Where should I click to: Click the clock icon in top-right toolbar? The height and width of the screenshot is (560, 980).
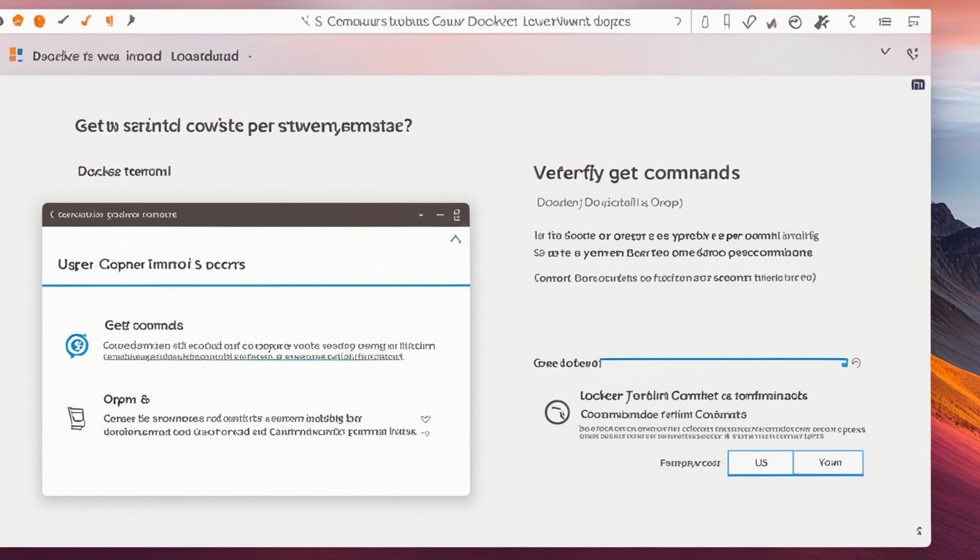tap(796, 23)
